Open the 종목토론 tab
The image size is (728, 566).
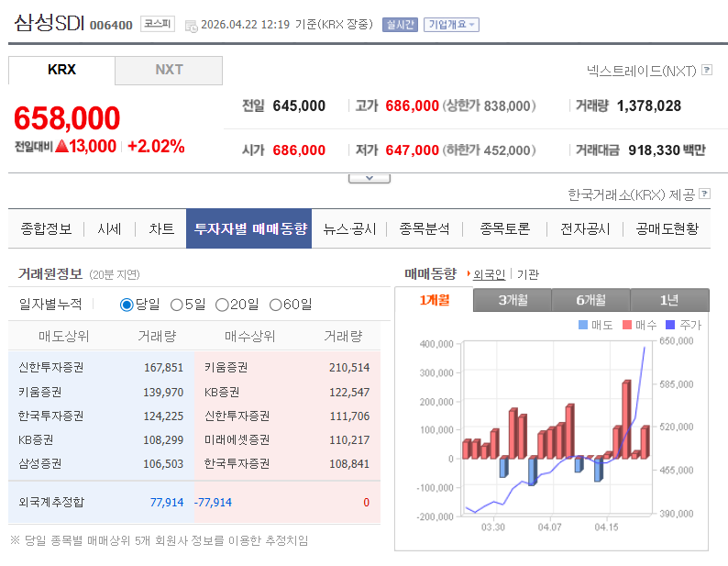click(504, 228)
